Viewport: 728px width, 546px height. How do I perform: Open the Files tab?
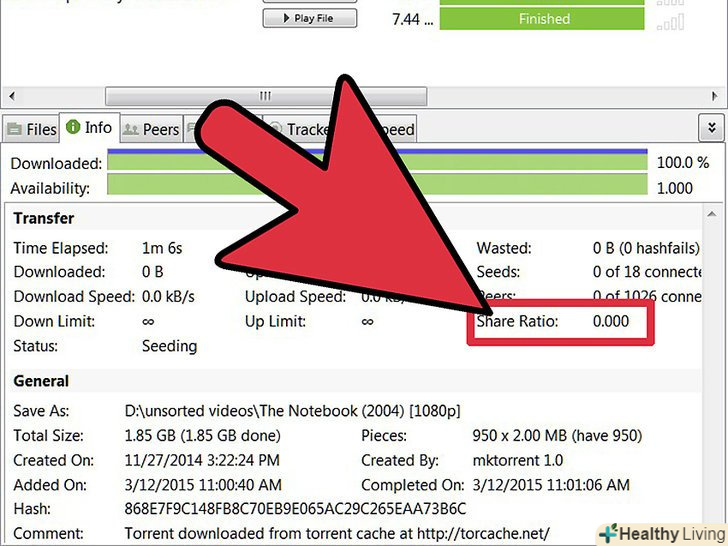31,129
